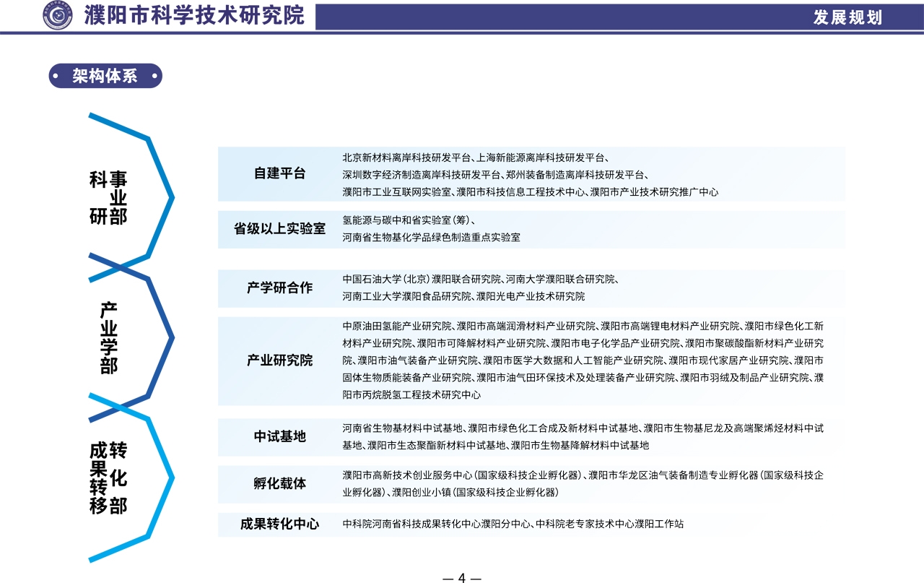924x583 pixels.
Task: Click 濮阳市现代家居产业研究院 text
Action: tap(729, 360)
